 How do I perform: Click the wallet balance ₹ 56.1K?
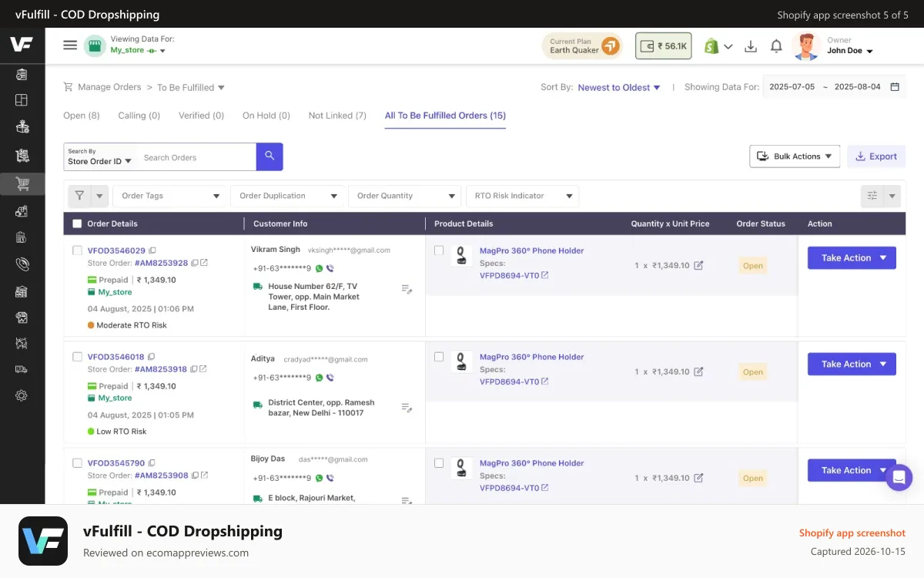tap(664, 45)
